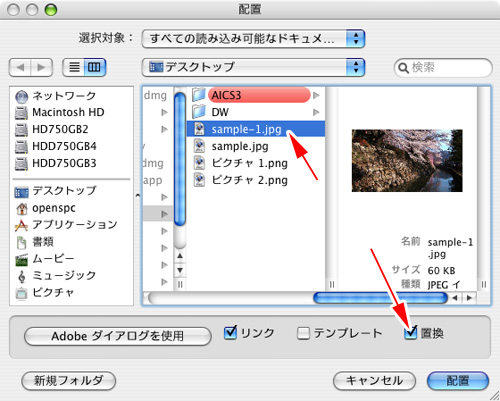500x401 pixels.
Task: Click the magnifier icon in search field
Action: pyautogui.click(x=403, y=68)
